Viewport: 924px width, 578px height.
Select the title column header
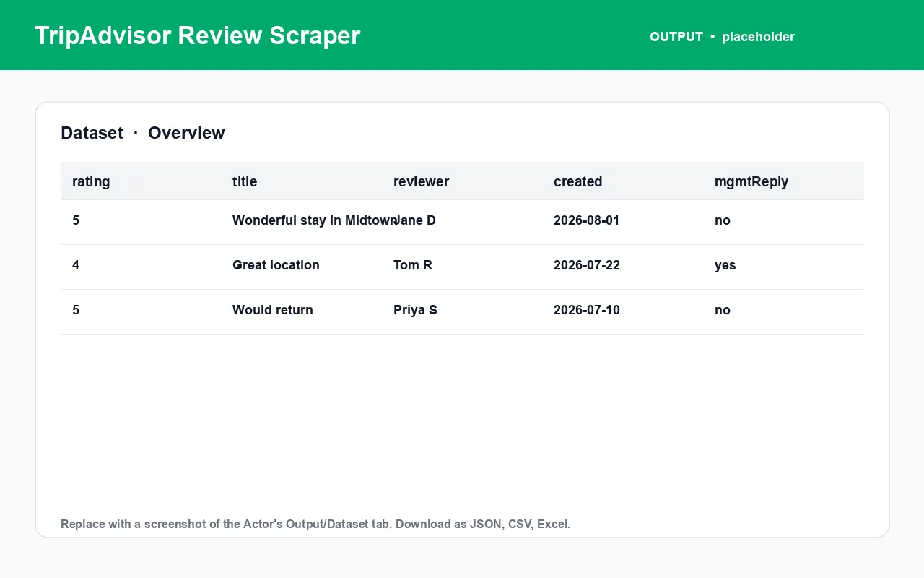(x=245, y=181)
